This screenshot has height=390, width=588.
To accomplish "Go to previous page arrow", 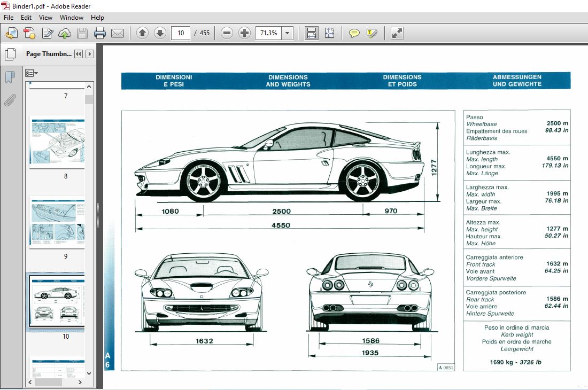I will 142,33.
